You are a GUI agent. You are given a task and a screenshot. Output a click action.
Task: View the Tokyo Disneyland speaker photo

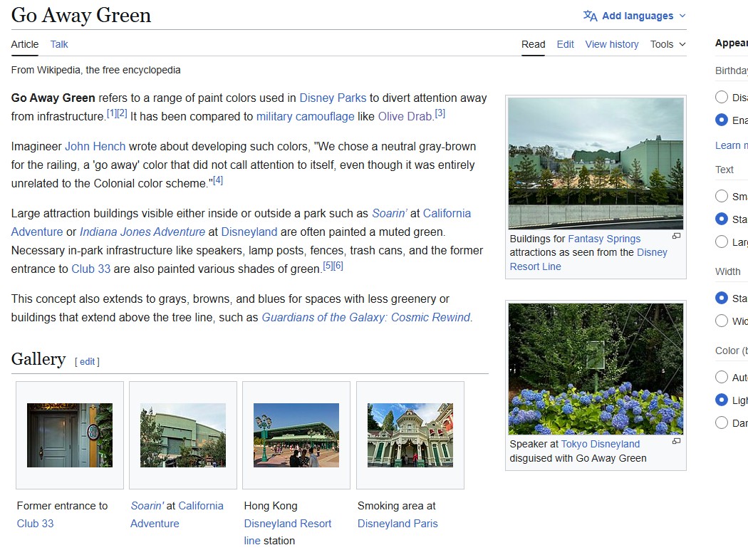pyautogui.click(x=596, y=369)
